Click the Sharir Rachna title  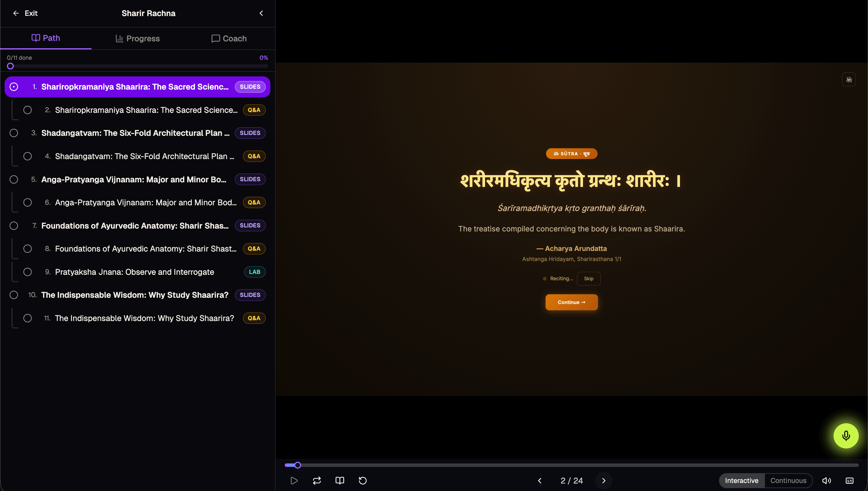pyautogui.click(x=148, y=13)
